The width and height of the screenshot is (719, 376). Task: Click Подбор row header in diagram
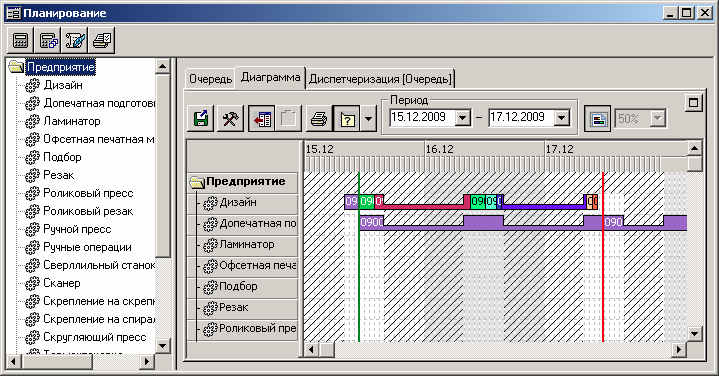click(243, 287)
